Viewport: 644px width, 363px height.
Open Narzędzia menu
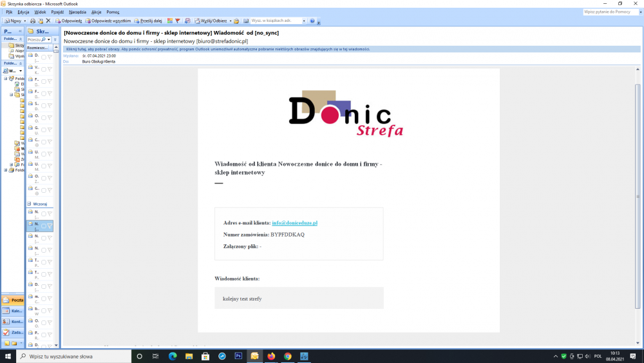point(78,12)
